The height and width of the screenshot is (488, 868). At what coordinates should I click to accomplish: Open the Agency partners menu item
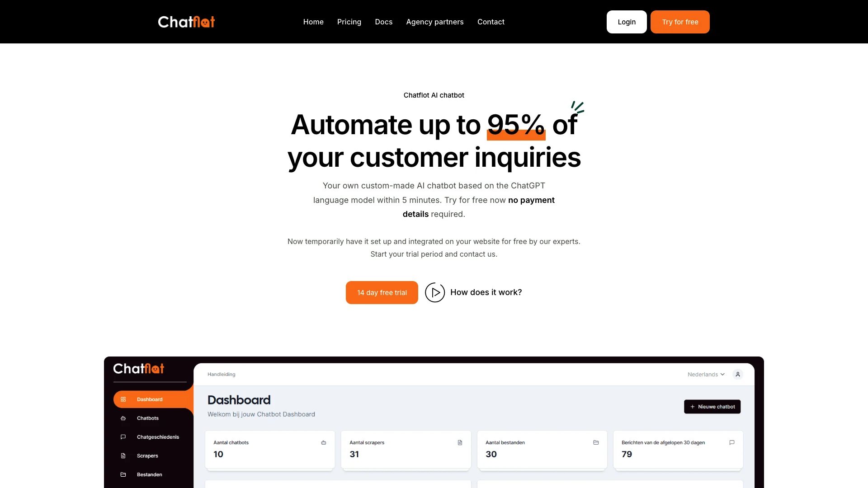[x=434, y=22]
